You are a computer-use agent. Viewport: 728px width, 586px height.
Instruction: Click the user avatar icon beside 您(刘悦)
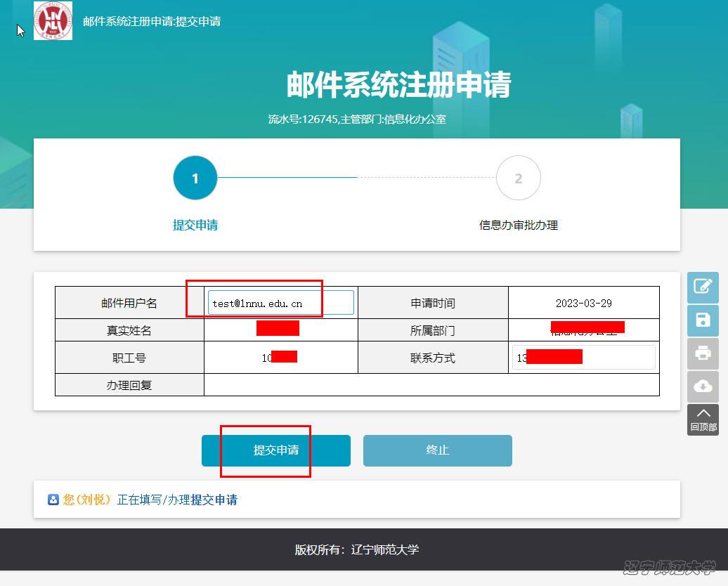53,500
